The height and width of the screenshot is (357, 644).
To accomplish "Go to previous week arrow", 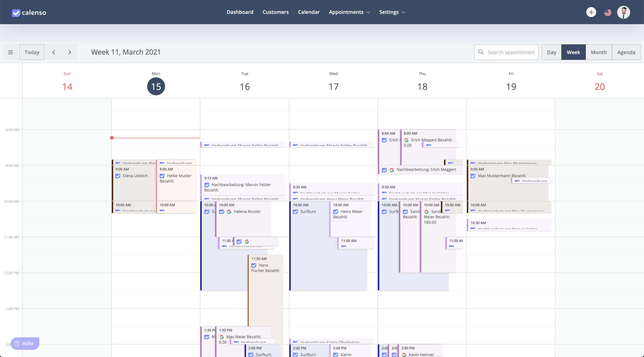I will click(53, 52).
